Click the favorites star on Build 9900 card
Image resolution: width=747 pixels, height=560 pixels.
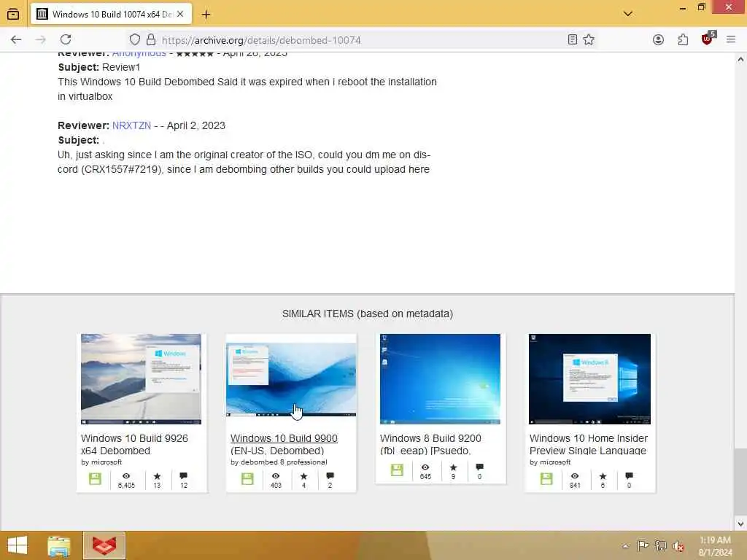[x=304, y=476]
